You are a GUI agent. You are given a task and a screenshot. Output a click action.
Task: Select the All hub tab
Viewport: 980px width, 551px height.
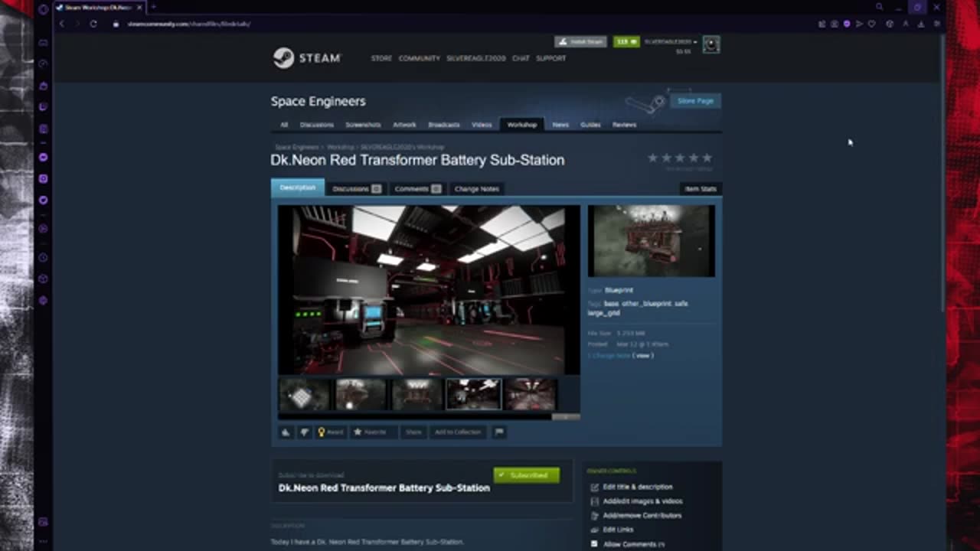tap(284, 125)
